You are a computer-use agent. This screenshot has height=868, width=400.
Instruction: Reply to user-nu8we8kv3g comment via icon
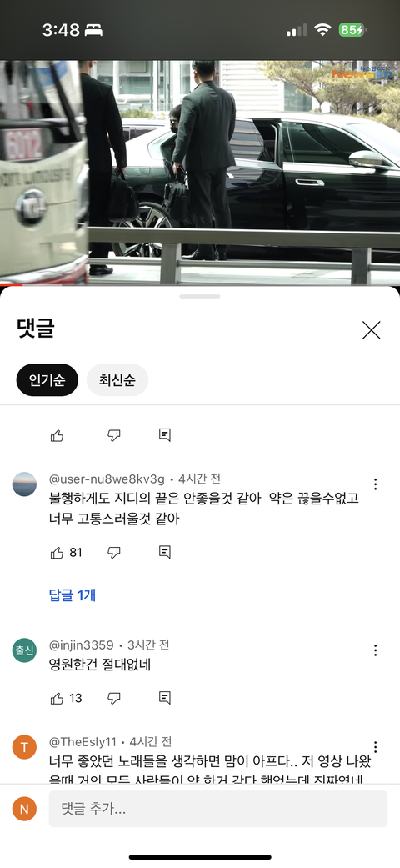[x=164, y=552]
